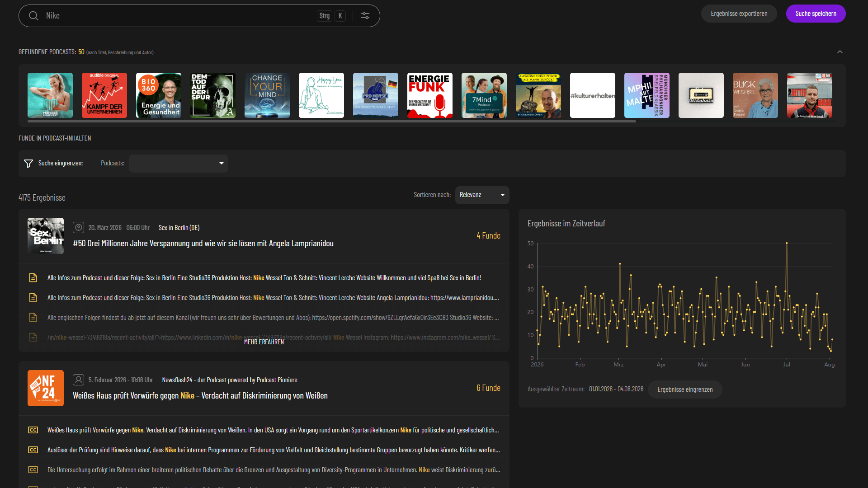The width and height of the screenshot is (868, 488).
Task: Click snippet starting 'Die Untersuchung erfolgt im Rahmen'
Action: (274, 470)
